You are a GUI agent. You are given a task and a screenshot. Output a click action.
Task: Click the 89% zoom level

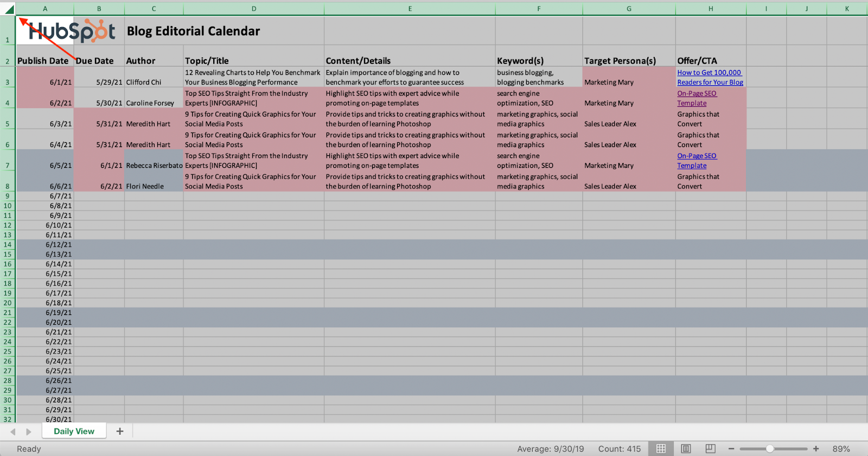[841, 449]
